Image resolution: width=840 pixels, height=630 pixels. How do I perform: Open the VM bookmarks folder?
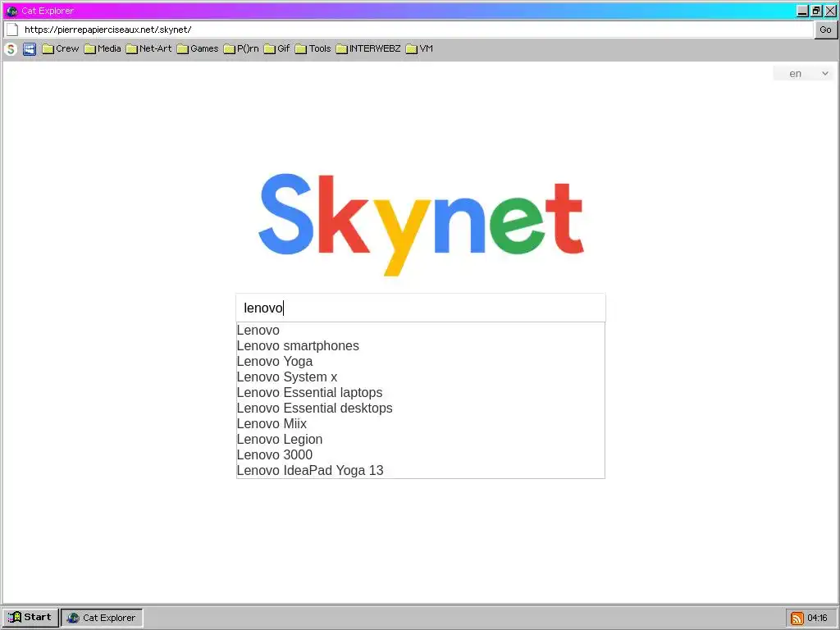[419, 48]
